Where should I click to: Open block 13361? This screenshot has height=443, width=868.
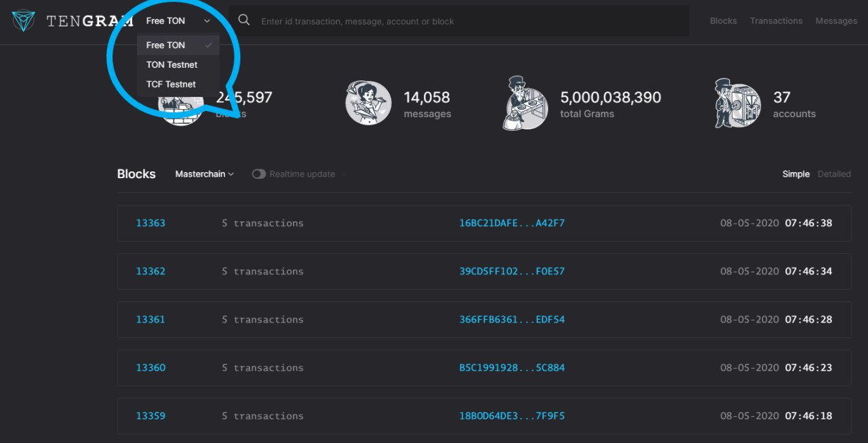(151, 319)
